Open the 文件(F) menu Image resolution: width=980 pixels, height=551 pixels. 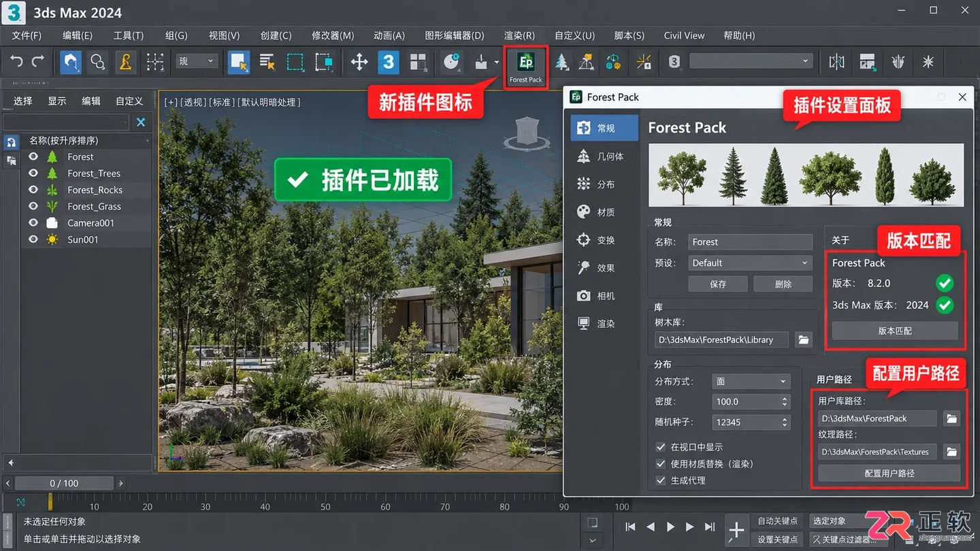pyautogui.click(x=27, y=35)
